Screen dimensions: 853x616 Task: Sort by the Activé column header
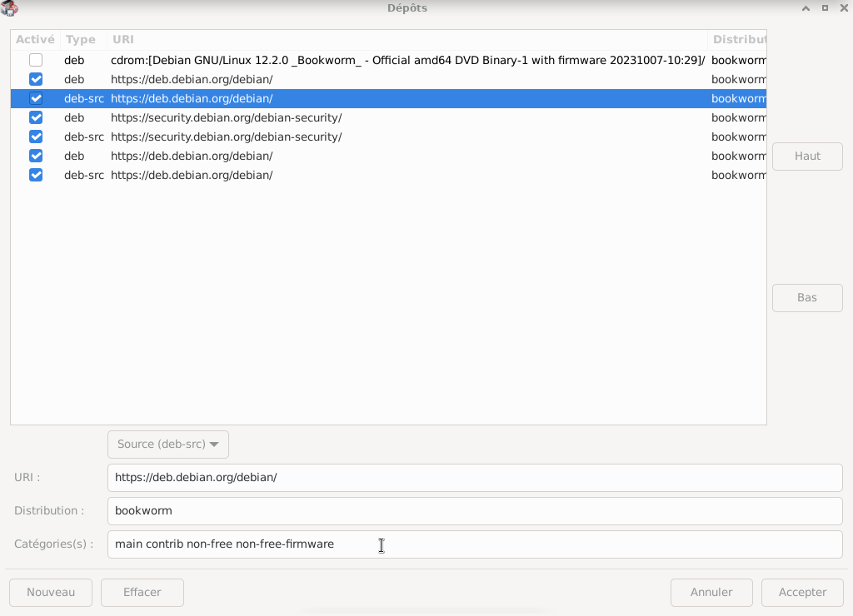tap(35, 40)
